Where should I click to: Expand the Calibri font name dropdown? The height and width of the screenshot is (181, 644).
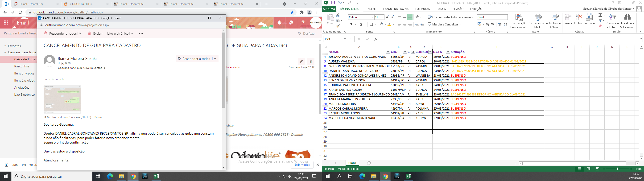[x=372, y=17]
